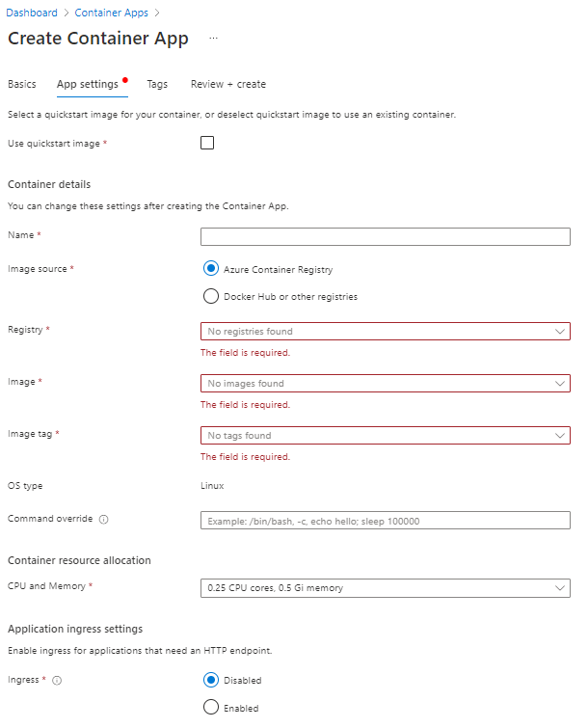The height and width of the screenshot is (728, 588).
Task: Expand the Registry dropdown
Action: (385, 332)
